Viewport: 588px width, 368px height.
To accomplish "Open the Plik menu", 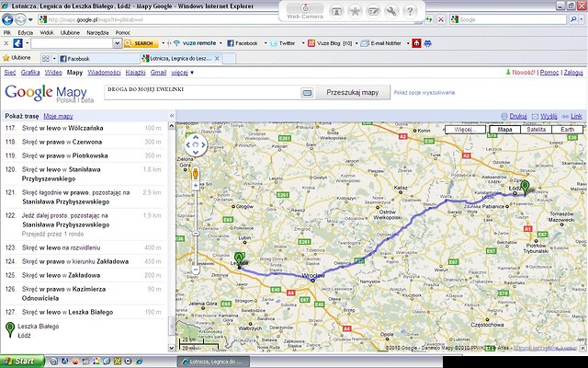I will pyautogui.click(x=7, y=33).
